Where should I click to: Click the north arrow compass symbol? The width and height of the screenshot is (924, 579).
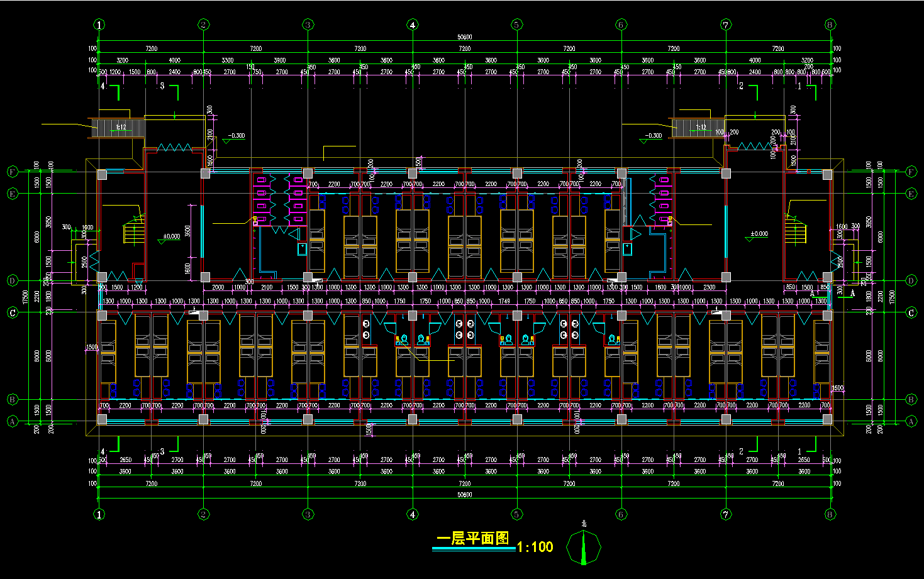pos(584,546)
